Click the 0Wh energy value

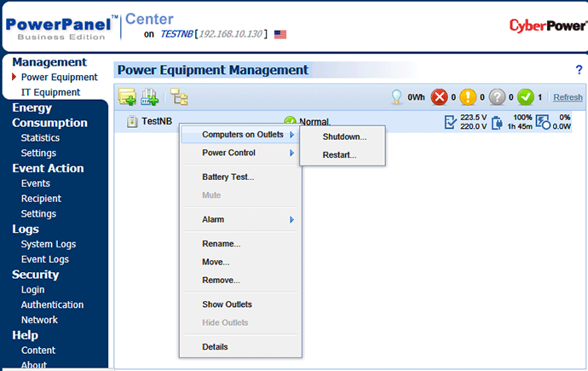[416, 97]
